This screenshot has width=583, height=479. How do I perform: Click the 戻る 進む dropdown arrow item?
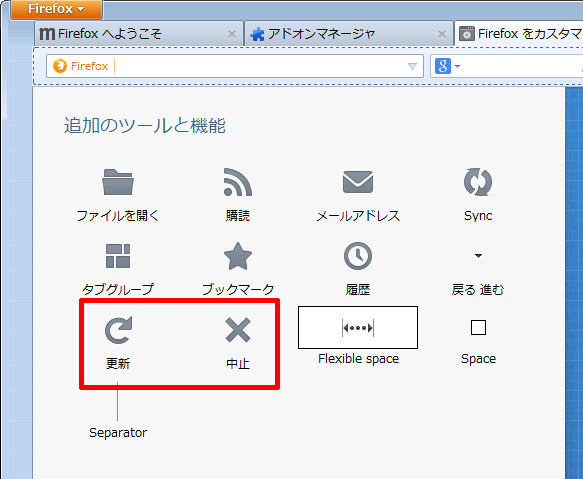tap(478, 256)
